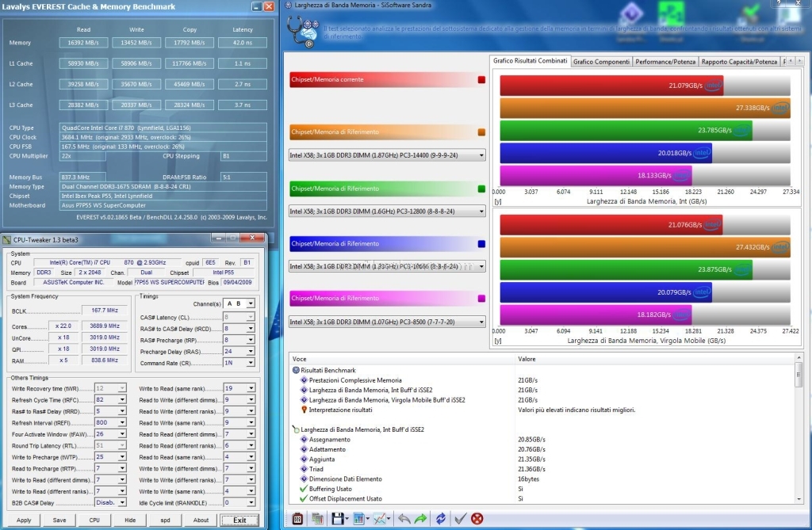The image size is (812, 530).
Task: Click Exit in CPU-Tweaker
Action: point(239,520)
